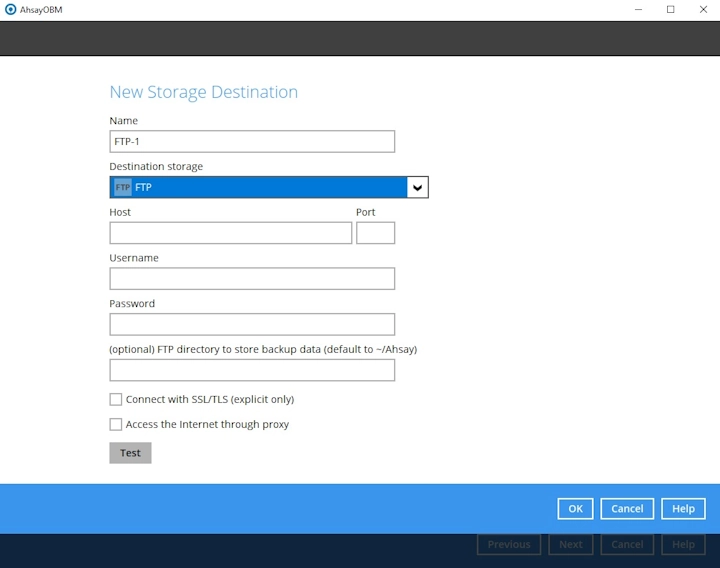Click into the Password field
720x568 pixels.
(252, 324)
